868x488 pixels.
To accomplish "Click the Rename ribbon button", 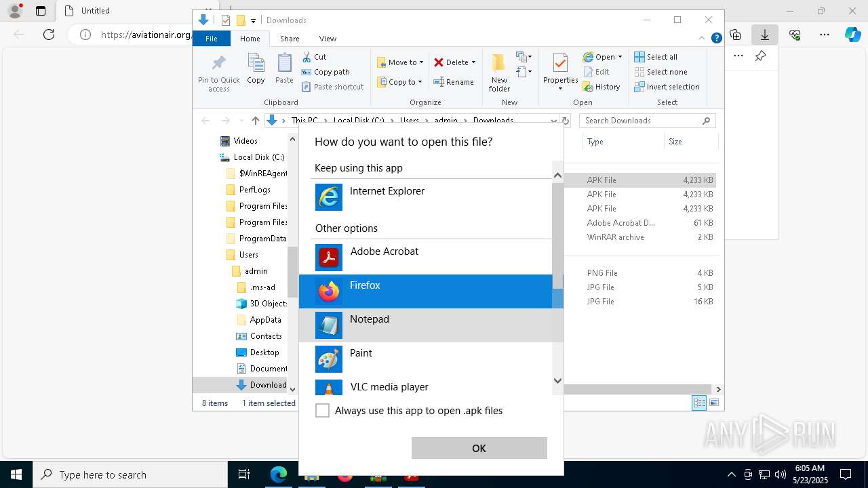I will click(454, 82).
